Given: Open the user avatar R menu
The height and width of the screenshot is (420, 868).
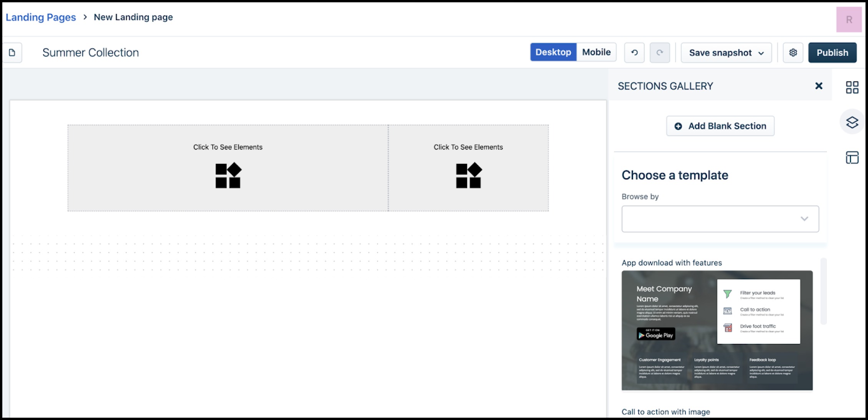Looking at the screenshot, I should [849, 20].
